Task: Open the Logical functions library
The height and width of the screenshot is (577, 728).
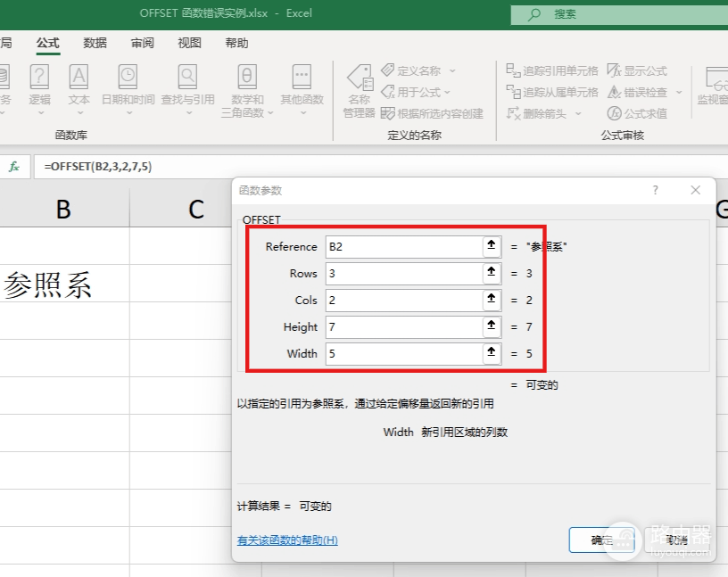Action: point(39,88)
